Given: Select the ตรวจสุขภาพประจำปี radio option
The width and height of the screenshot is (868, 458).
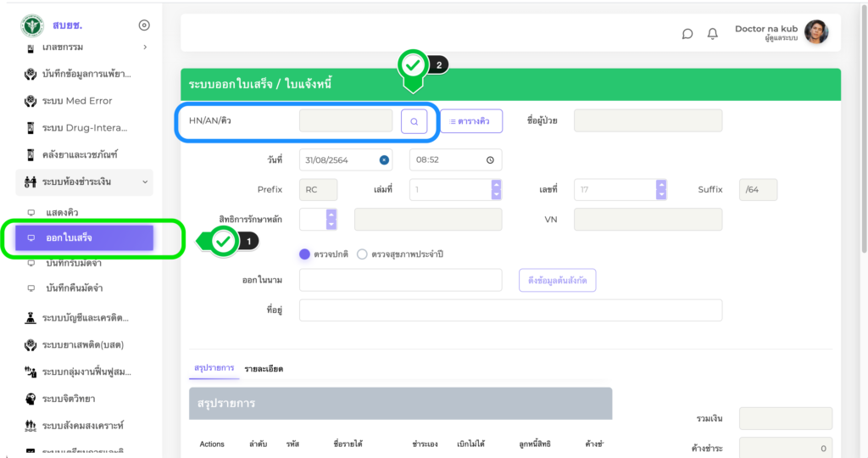Looking at the screenshot, I should [x=362, y=254].
